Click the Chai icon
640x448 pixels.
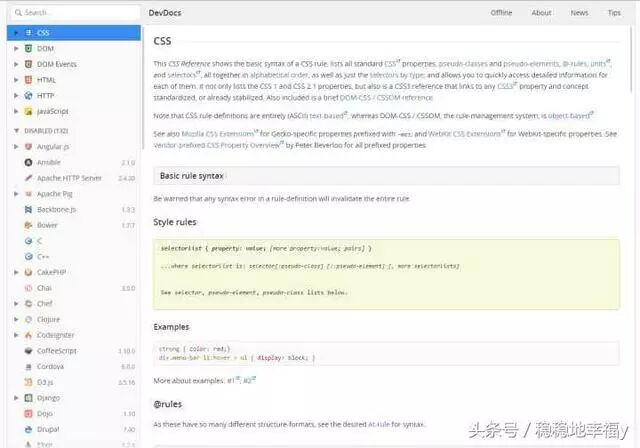click(28, 288)
